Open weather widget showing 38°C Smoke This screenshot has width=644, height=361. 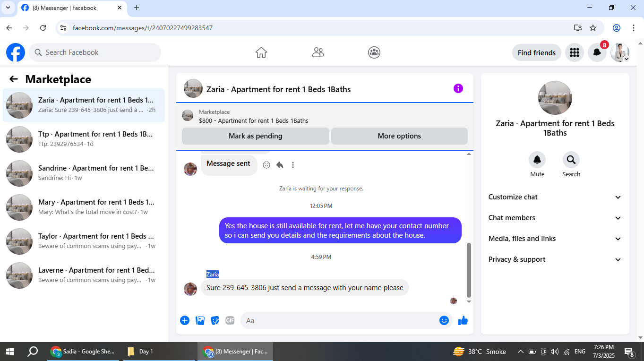coord(480,352)
